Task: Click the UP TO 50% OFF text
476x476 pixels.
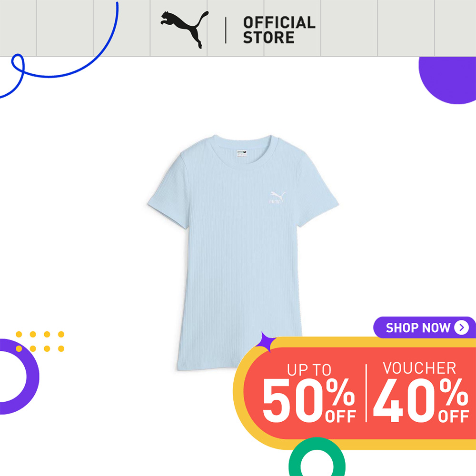Action: click(309, 393)
